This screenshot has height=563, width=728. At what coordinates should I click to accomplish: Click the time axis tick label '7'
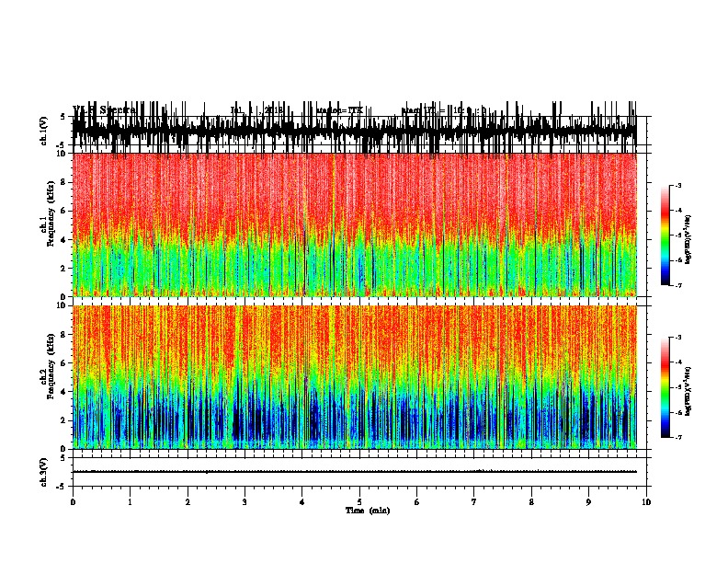(474, 502)
